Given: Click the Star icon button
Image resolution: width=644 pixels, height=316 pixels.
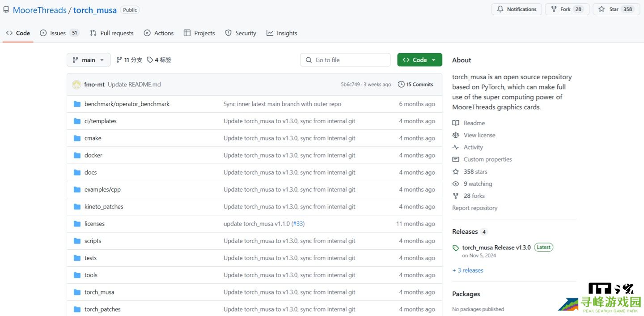Looking at the screenshot, I should tap(602, 9).
